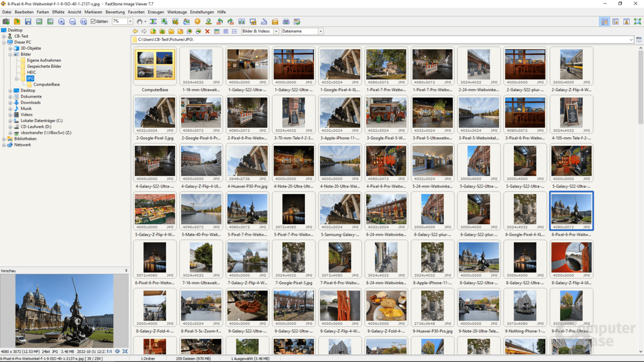Click the rotate-left green arrow icon
The height and width of the screenshot is (362, 644).
tap(219, 22)
